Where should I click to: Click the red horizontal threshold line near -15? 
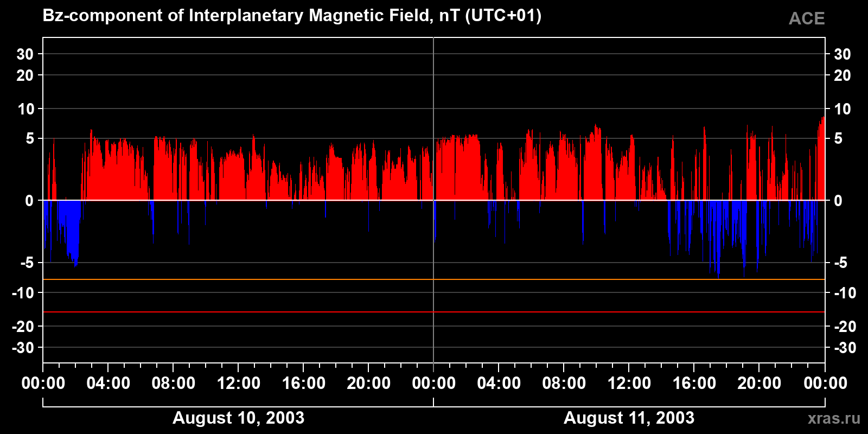coord(434,312)
